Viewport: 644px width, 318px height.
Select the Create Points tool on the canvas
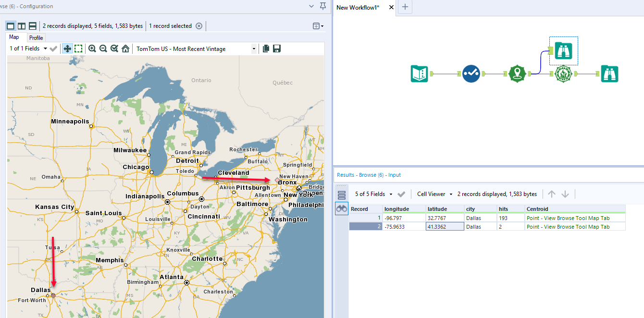(x=517, y=74)
